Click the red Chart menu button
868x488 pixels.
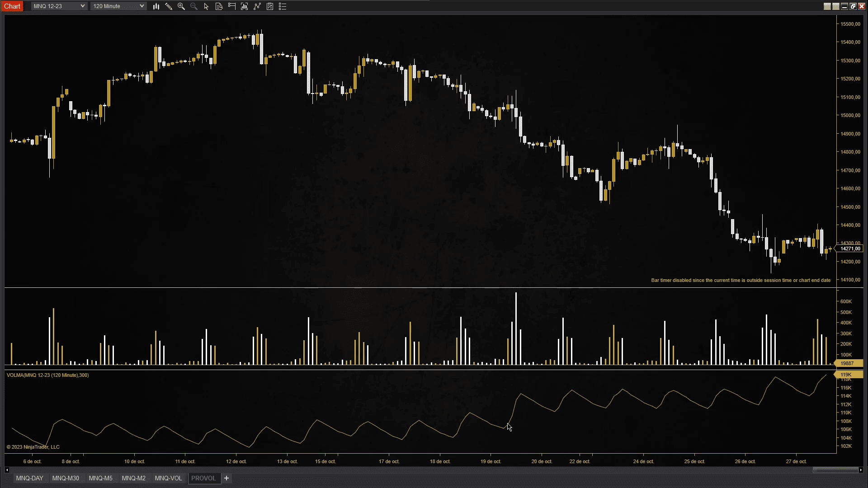pyautogui.click(x=12, y=6)
